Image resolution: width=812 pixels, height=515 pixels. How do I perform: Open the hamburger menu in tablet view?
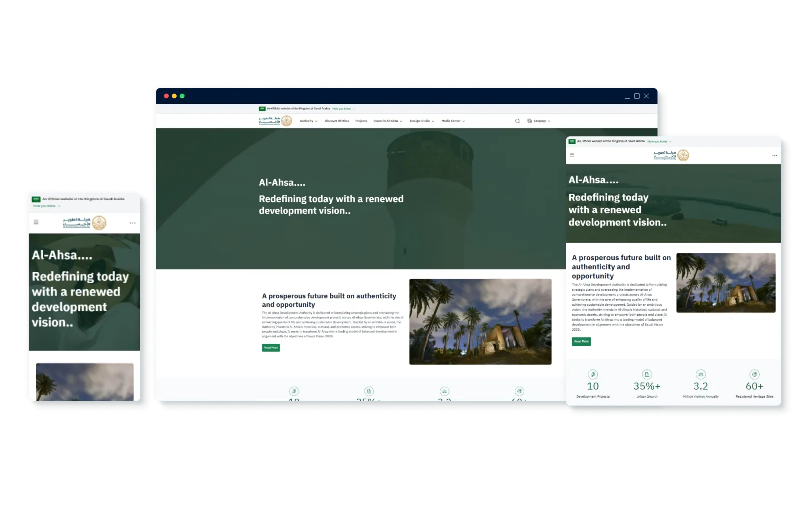pos(572,155)
